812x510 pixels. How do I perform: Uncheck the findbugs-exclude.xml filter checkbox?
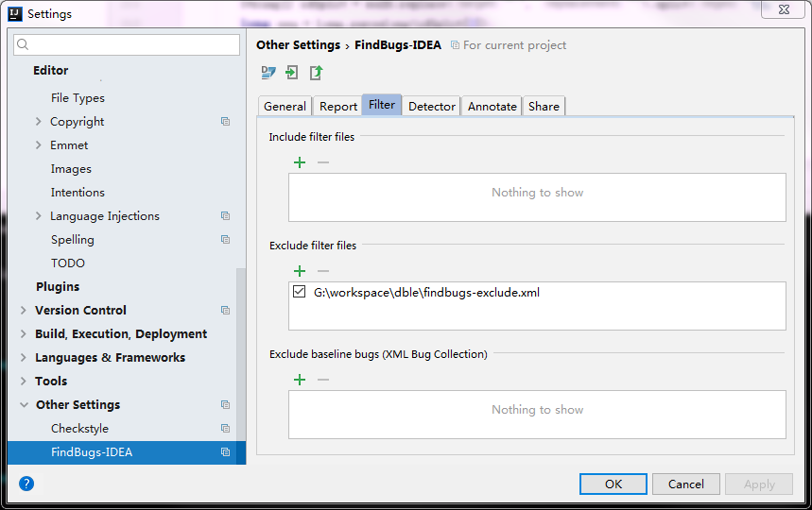(x=300, y=293)
